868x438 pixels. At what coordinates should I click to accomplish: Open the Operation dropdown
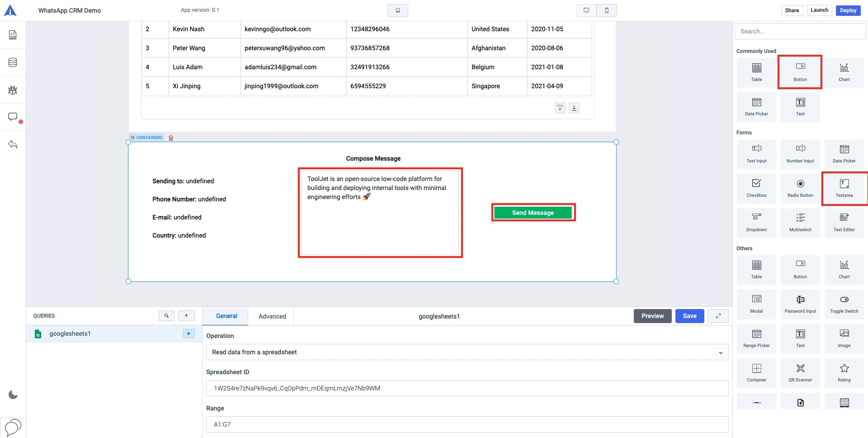coord(467,352)
